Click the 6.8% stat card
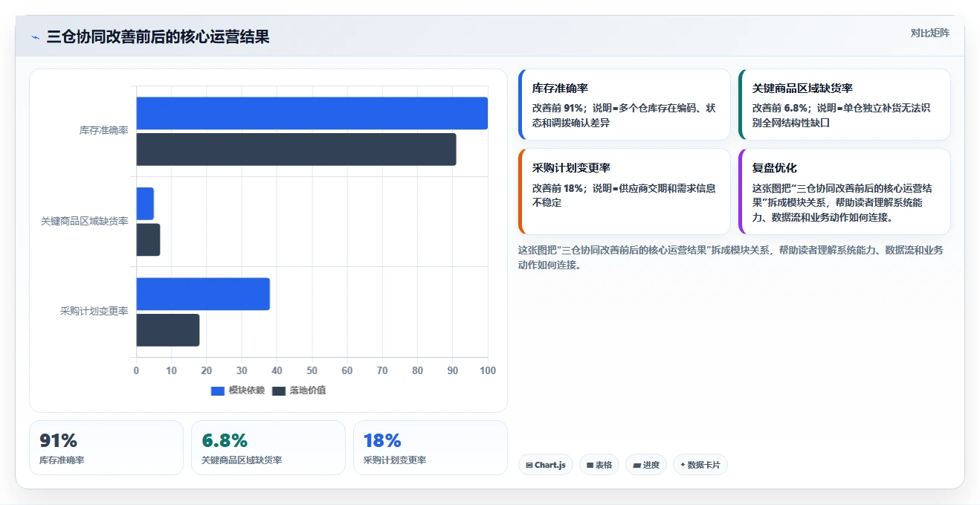This screenshot has height=505, width=980. point(268,448)
